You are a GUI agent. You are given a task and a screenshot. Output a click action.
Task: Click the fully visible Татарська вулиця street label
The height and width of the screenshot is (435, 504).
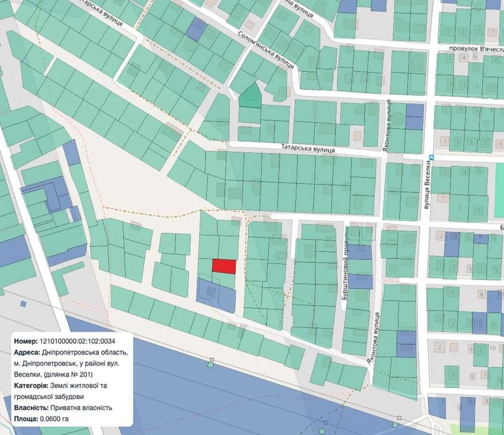[x=308, y=148]
